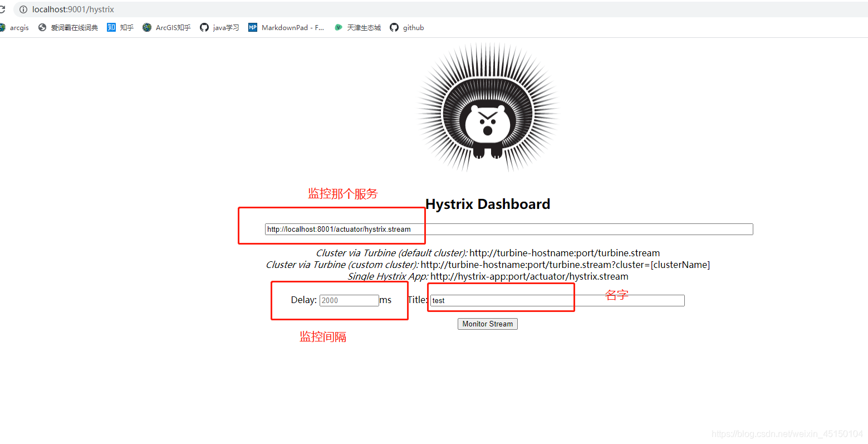Click the MP MarkdownPad icon
868x444 pixels.
(x=253, y=27)
